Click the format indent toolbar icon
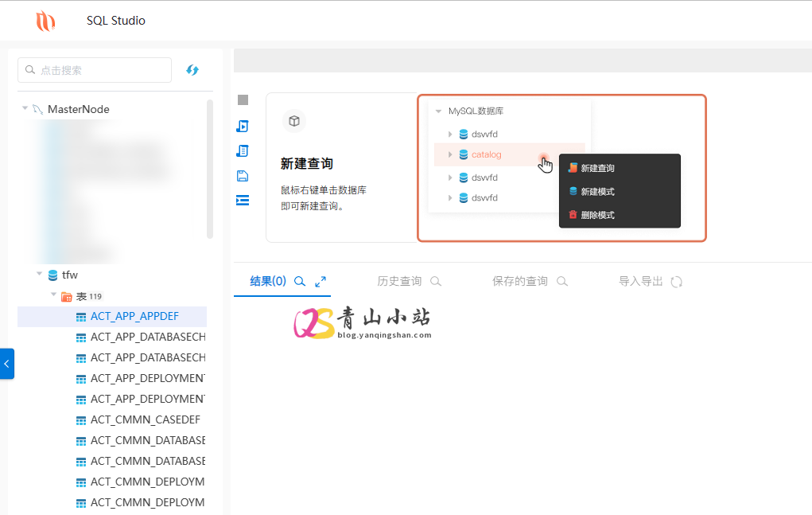This screenshot has width=812, height=515. pos(243,201)
